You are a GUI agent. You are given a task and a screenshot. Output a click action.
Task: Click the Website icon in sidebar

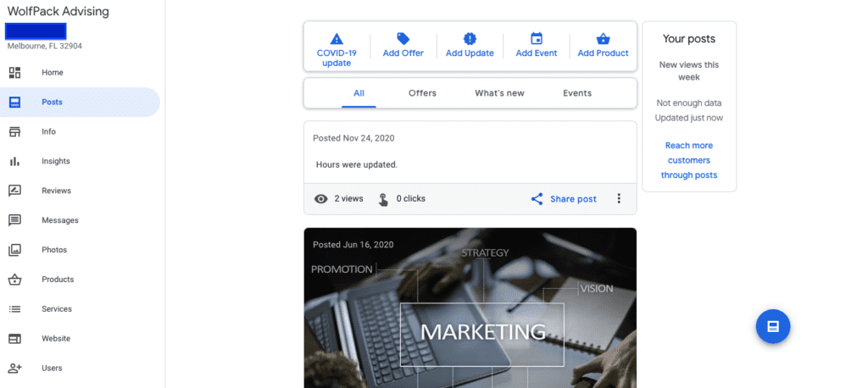point(15,339)
